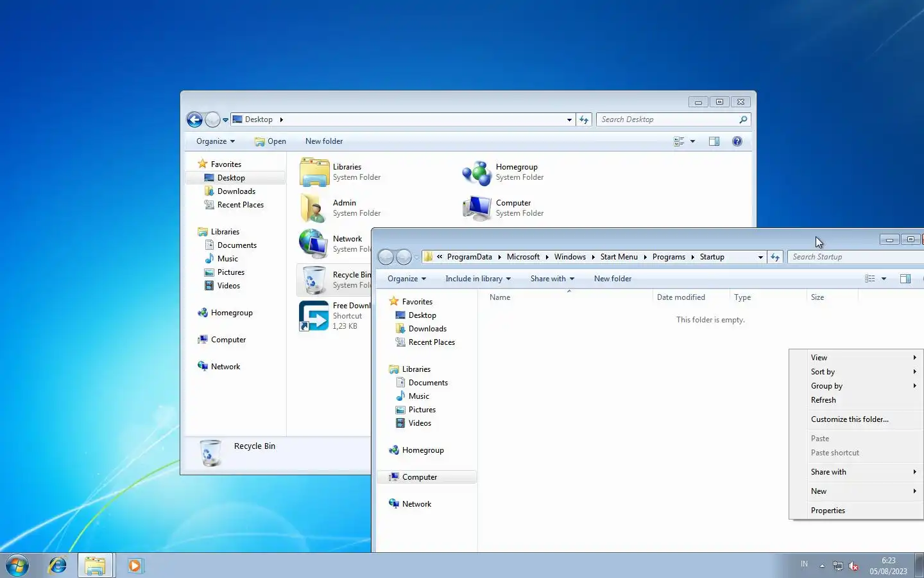This screenshot has width=924, height=578.
Task: Open view options arrow in Startup window
Action: click(x=884, y=279)
